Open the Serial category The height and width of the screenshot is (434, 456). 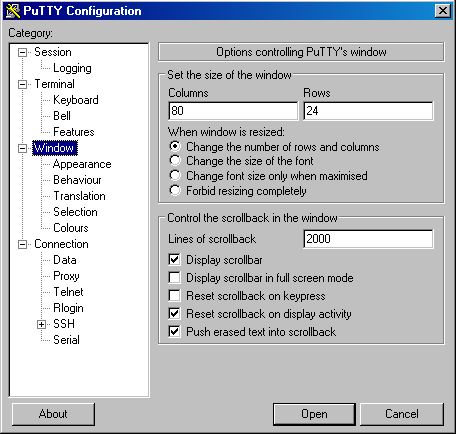[66, 340]
